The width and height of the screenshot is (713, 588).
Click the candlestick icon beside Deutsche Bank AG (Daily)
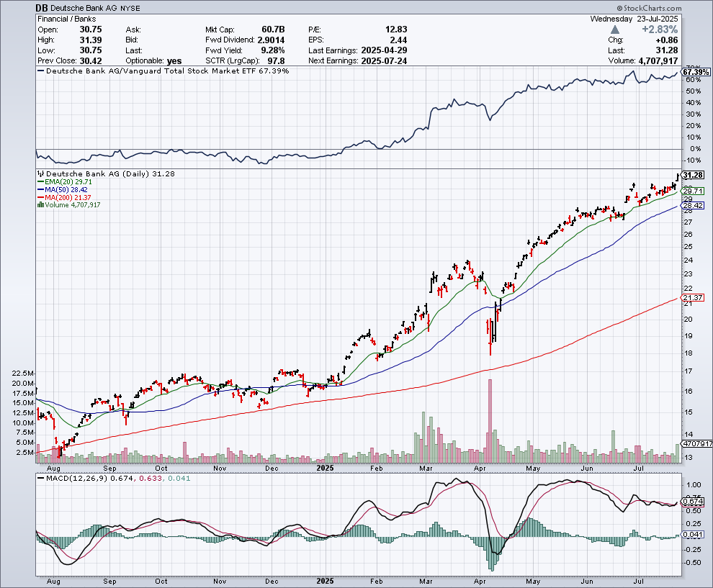pyautogui.click(x=40, y=173)
